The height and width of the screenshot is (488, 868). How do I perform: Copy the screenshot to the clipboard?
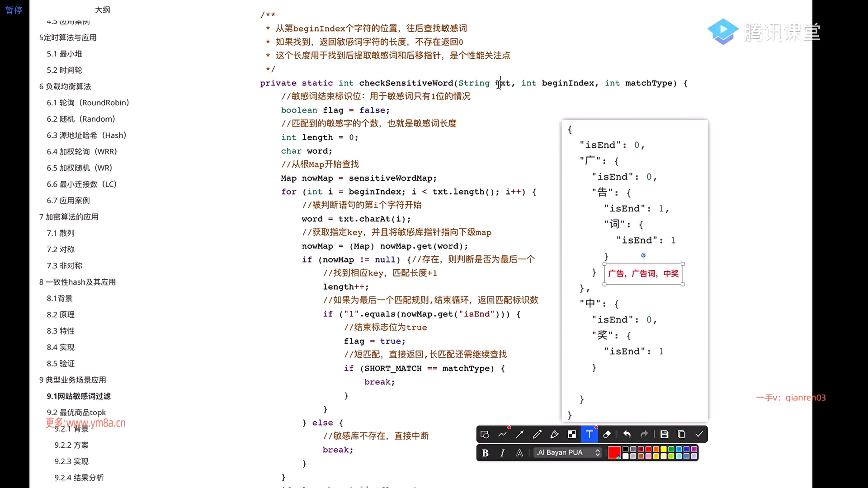[681, 434]
